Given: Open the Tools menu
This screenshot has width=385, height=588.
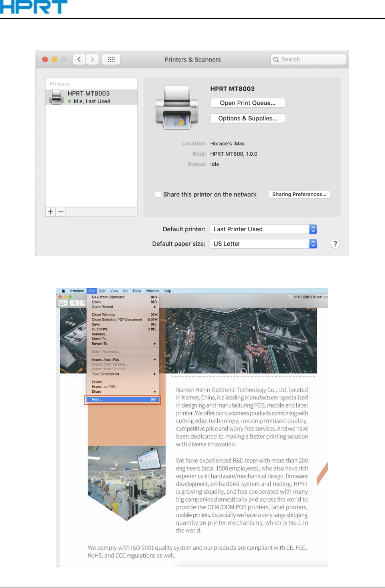Looking at the screenshot, I should click(137, 291).
